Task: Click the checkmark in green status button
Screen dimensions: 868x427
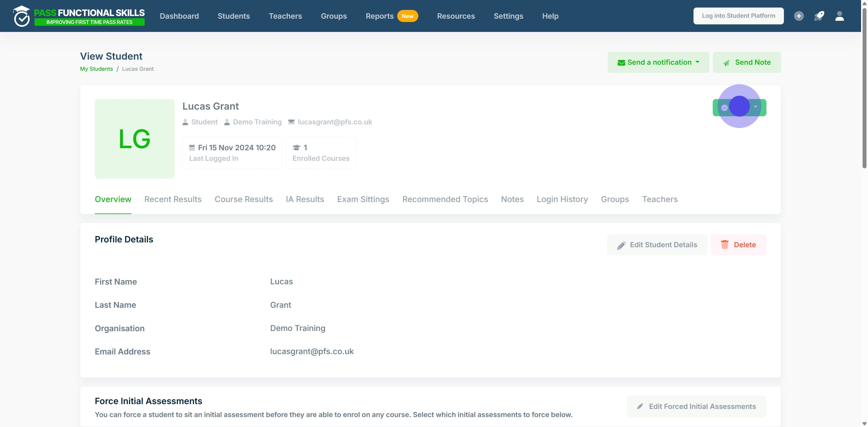Action: pyautogui.click(x=725, y=108)
